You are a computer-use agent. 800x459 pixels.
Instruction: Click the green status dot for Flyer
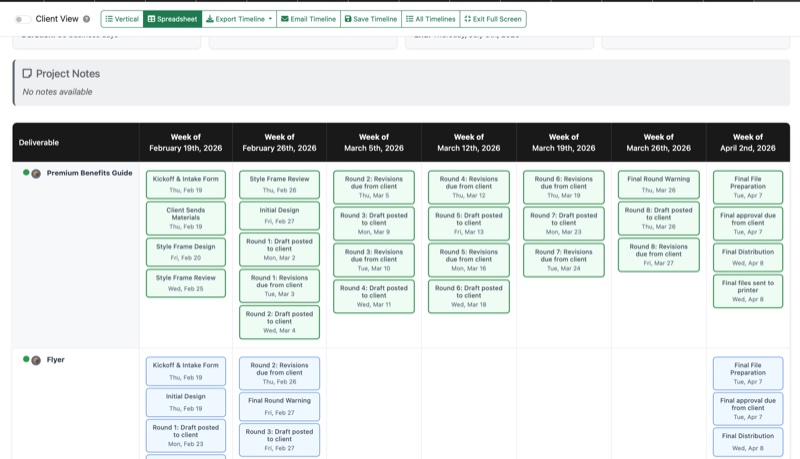pyautogui.click(x=26, y=359)
